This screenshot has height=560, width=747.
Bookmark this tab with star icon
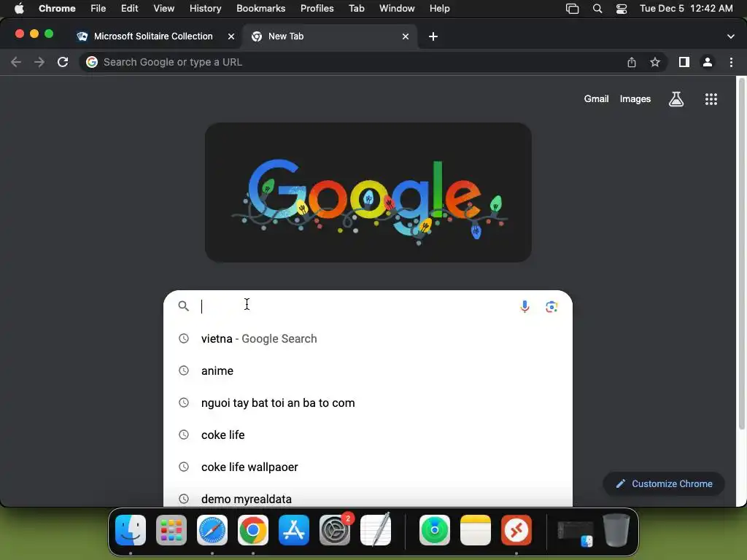tap(655, 62)
